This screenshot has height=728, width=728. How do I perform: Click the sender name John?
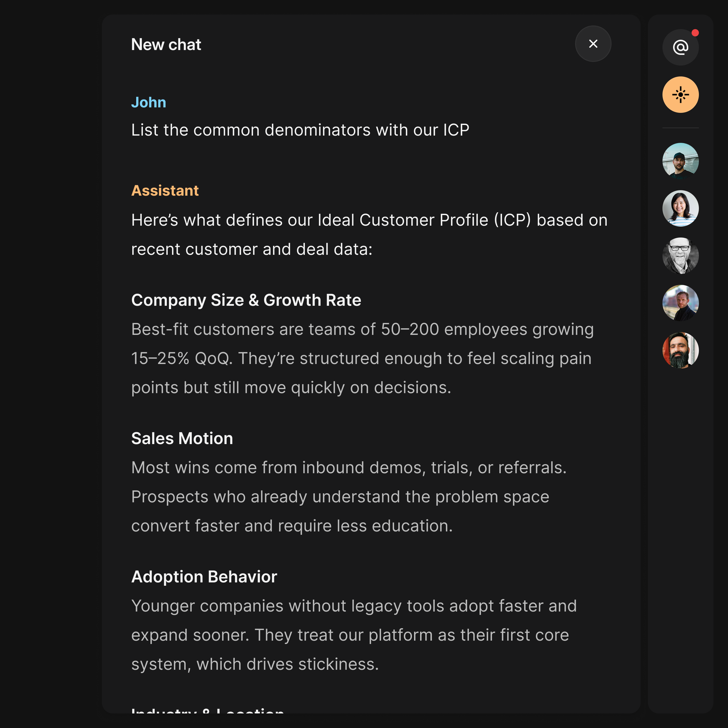pos(148,103)
